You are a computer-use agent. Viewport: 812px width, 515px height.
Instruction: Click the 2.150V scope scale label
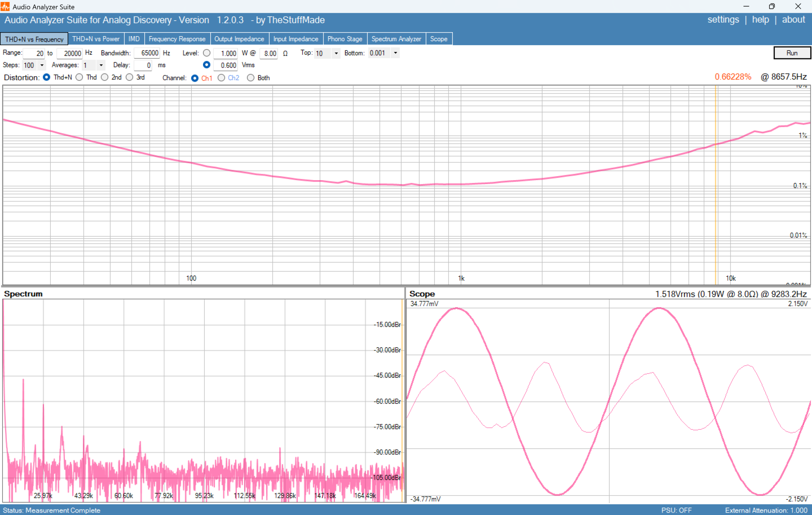point(797,304)
